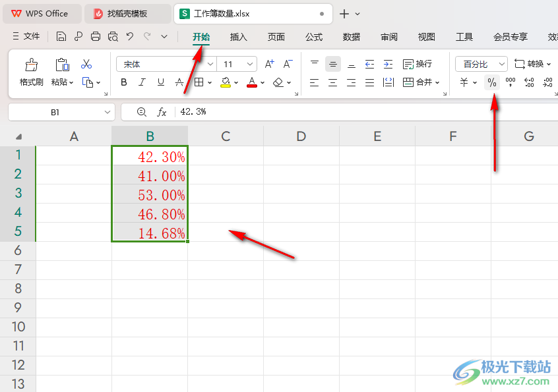Expand the paste options arrow
558x392 pixels.
click(71, 83)
